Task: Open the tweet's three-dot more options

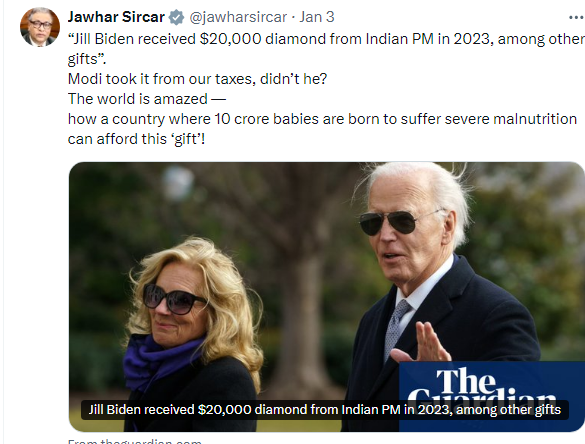Action: pyautogui.click(x=576, y=17)
